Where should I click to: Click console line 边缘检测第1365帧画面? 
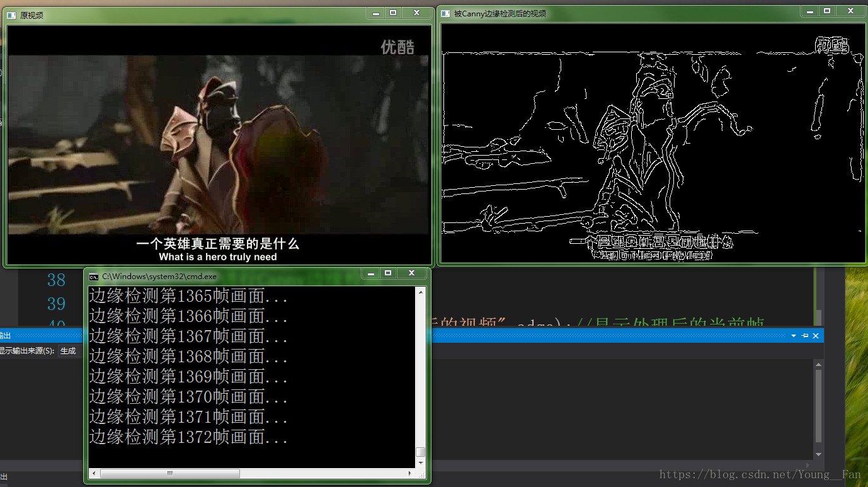pos(189,295)
